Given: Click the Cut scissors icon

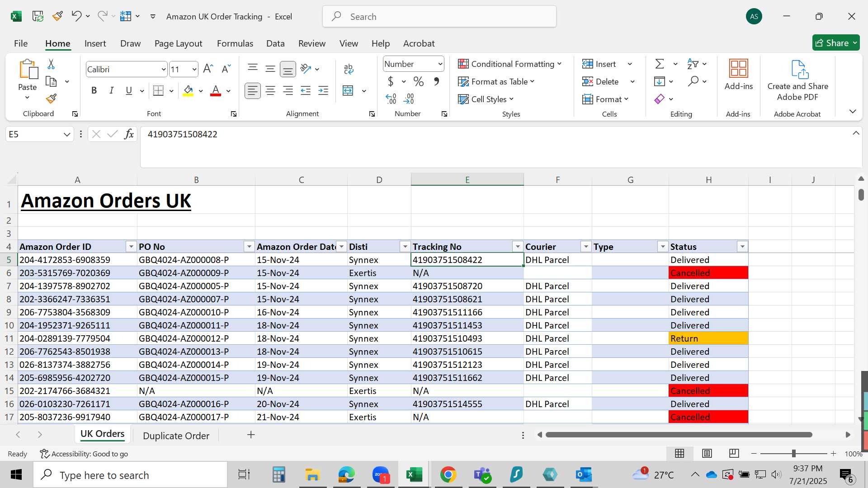Looking at the screenshot, I should 51,64.
